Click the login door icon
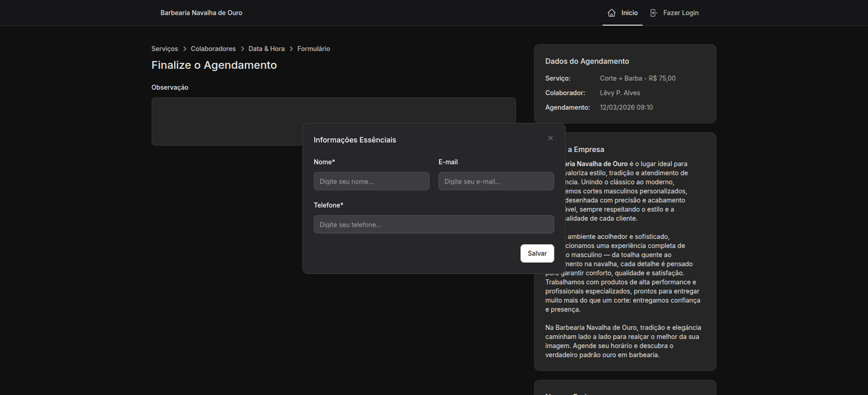This screenshot has height=395, width=868. tap(654, 13)
